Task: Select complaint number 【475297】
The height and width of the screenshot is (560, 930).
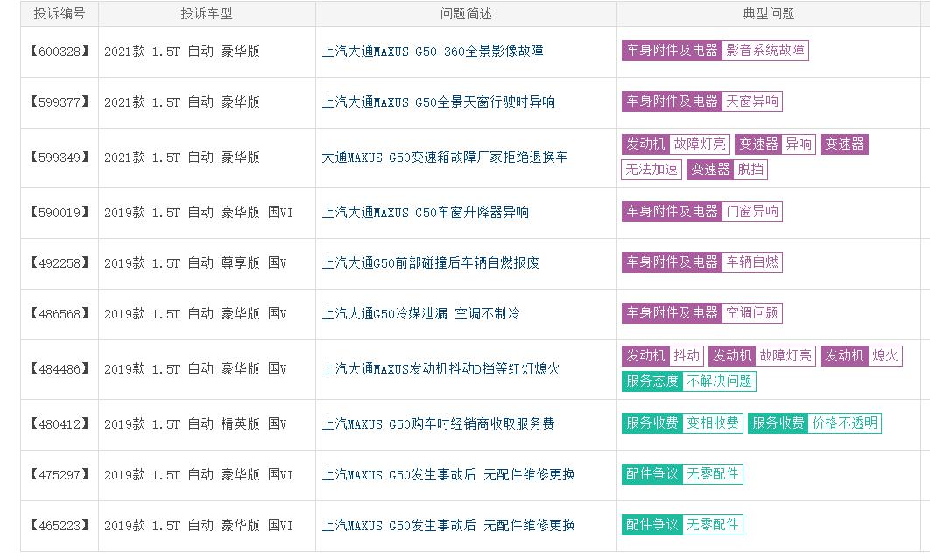Action: [60, 474]
